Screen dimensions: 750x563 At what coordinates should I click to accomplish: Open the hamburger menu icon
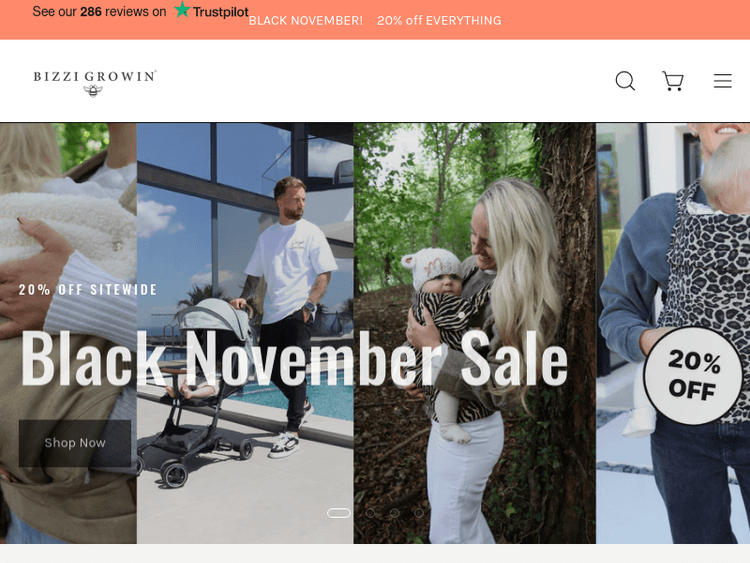coord(722,81)
